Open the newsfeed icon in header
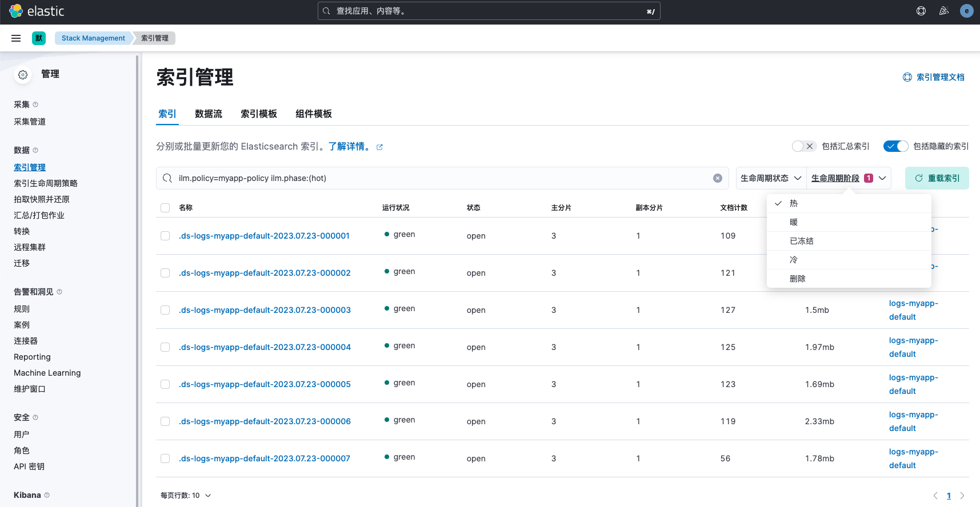Image resolution: width=980 pixels, height=507 pixels. click(944, 11)
